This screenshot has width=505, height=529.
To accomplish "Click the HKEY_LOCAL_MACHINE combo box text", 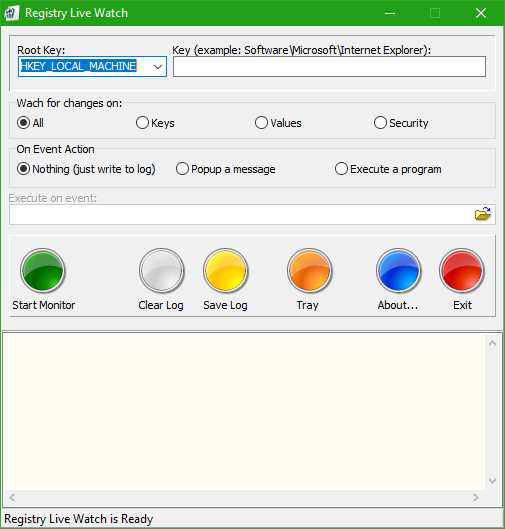I will [78, 66].
